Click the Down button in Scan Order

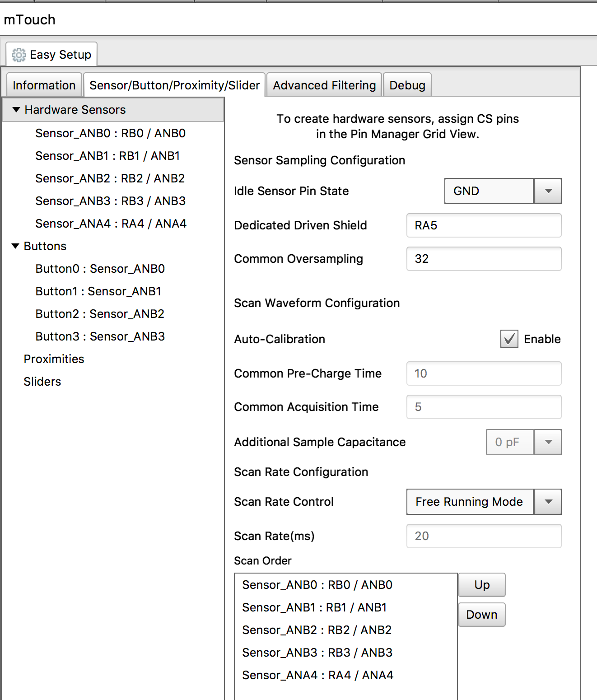click(481, 615)
